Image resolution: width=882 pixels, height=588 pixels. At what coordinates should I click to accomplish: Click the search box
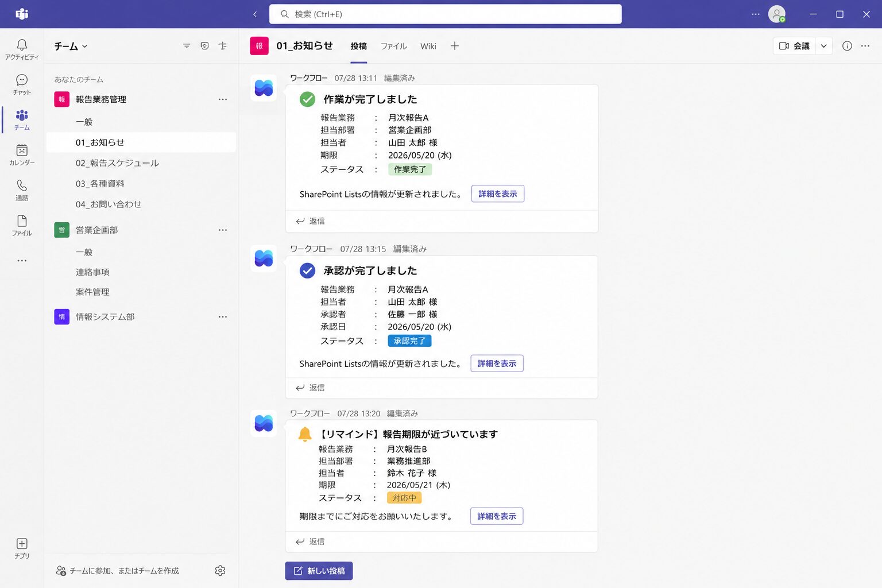(x=446, y=14)
